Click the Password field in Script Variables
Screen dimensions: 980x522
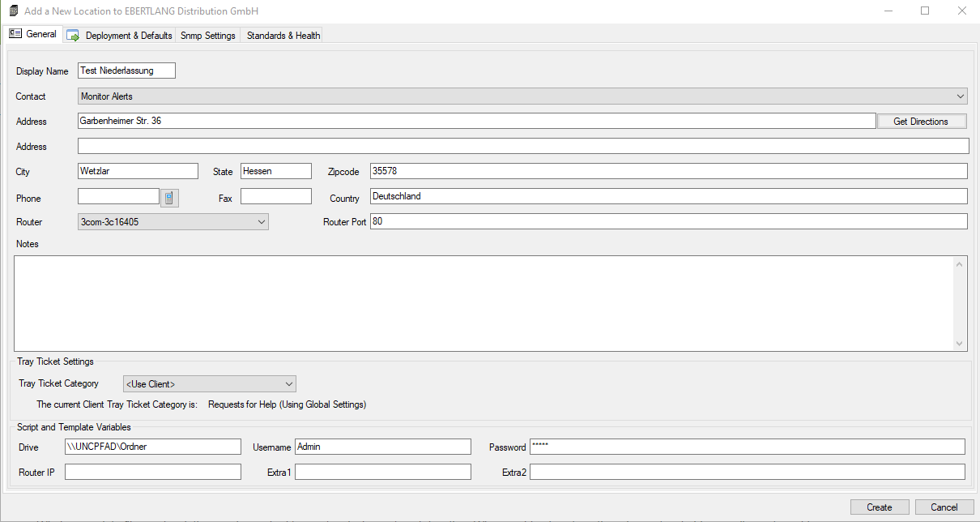tap(746, 447)
